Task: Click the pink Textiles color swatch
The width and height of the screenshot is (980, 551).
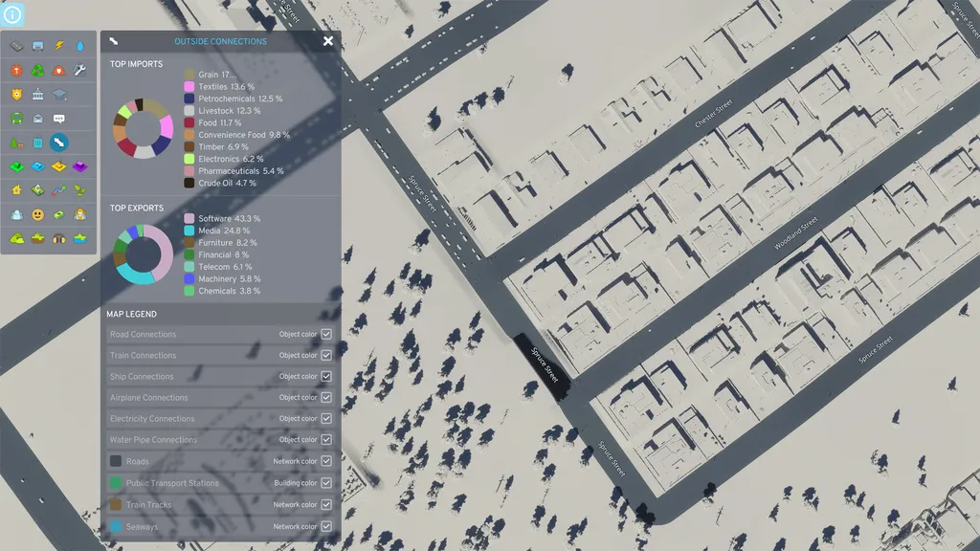Action: 189,87
